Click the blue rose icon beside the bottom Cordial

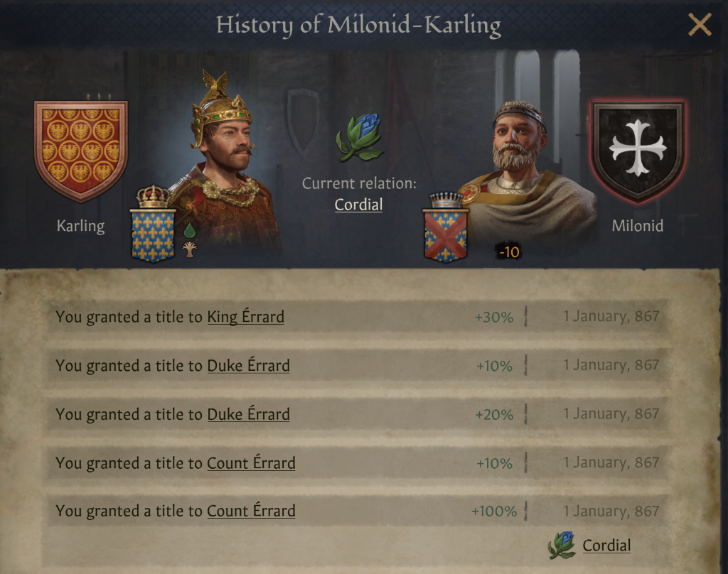(x=562, y=545)
